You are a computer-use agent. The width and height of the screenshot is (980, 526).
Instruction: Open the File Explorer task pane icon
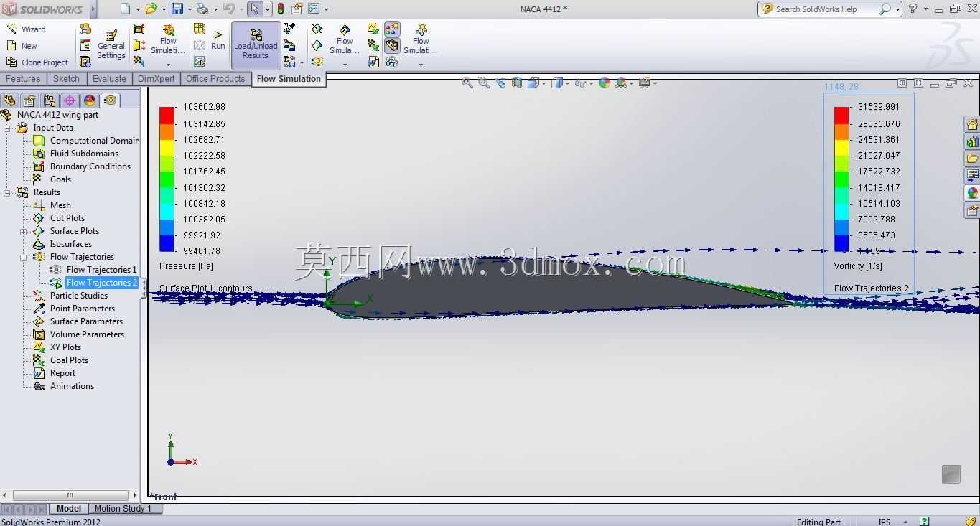pyautogui.click(x=972, y=159)
